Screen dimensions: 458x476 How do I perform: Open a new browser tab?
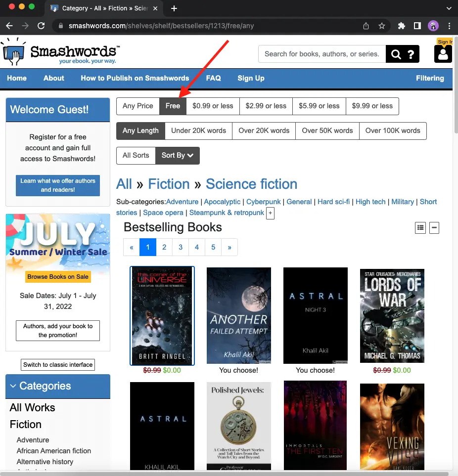pos(174,8)
